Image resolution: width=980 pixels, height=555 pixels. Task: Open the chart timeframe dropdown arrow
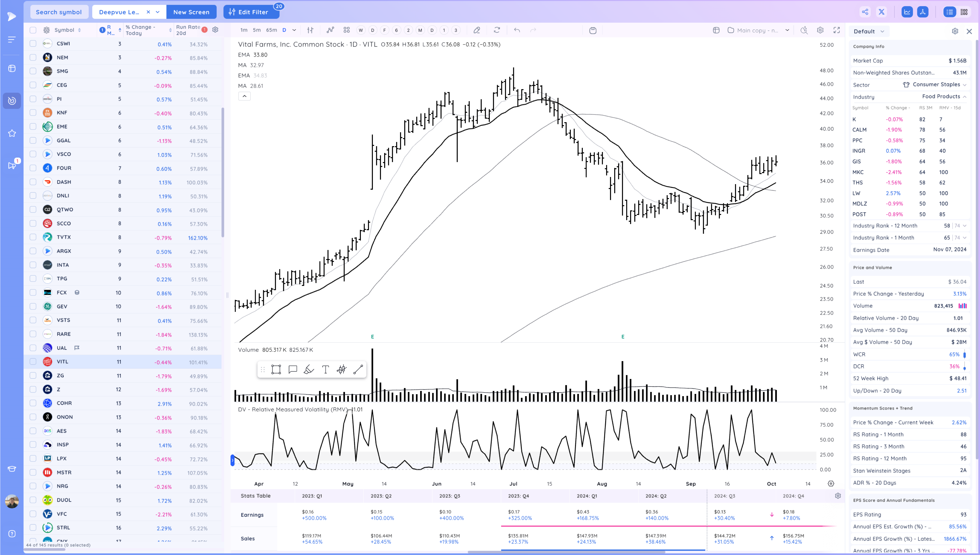coord(294,30)
